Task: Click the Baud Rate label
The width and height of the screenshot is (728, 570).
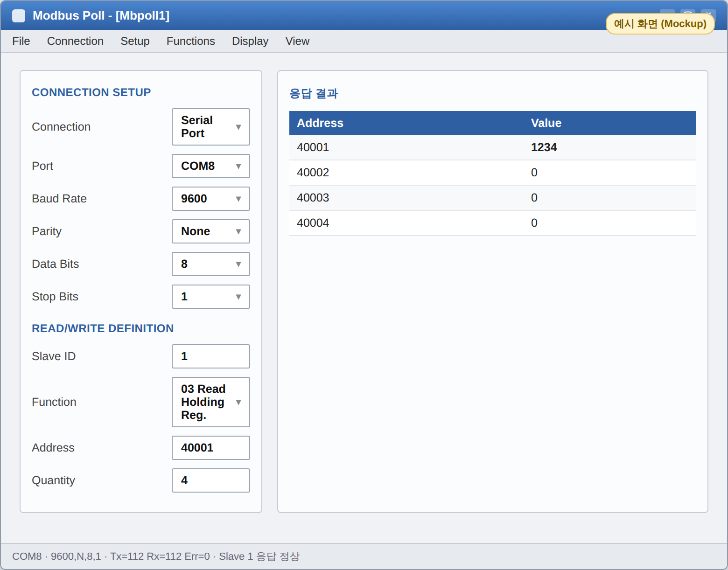Action: tap(59, 199)
